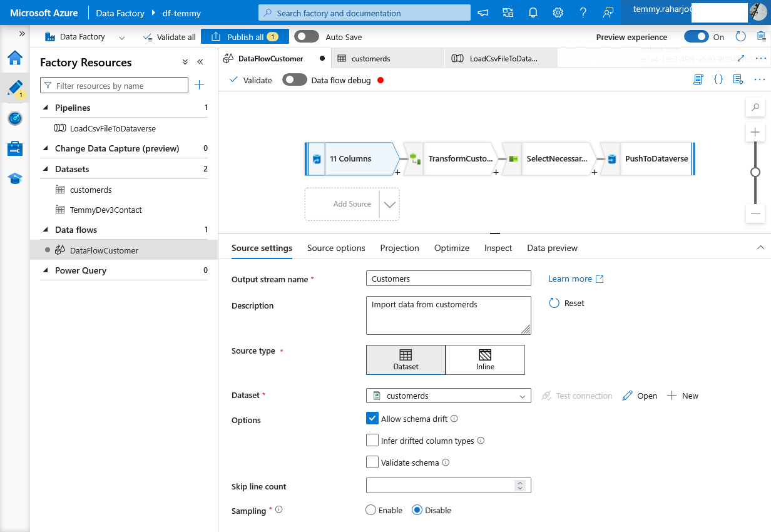Toggle the Auto Save switch
Viewport: 771px width, 532px height.
click(307, 37)
